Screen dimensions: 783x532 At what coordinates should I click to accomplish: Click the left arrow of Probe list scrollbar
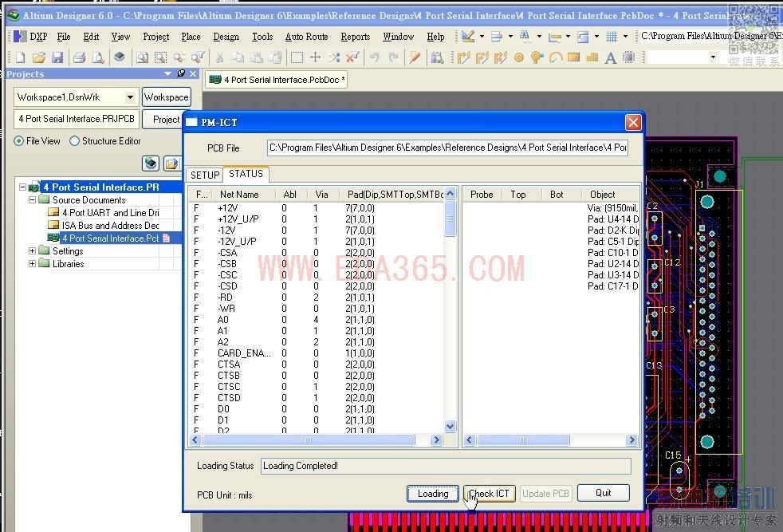pyautogui.click(x=470, y=440)
